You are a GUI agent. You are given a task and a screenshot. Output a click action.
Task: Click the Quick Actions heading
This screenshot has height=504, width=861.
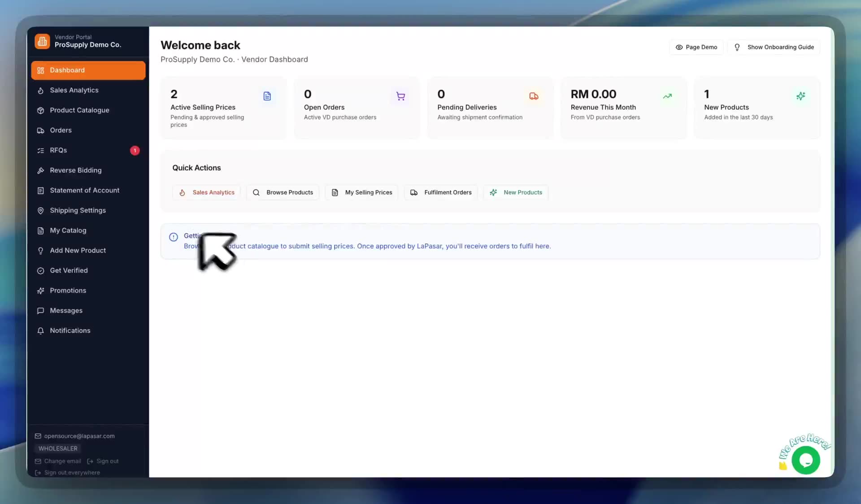[x=196, y=168]
